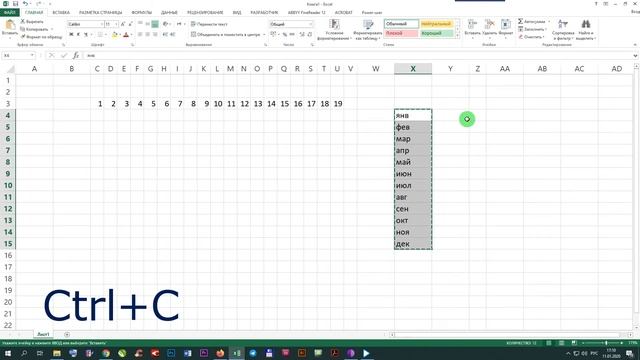Click the cancel X icon in formula bar
The width and height of the screenshot is (640, 360).
51,55
